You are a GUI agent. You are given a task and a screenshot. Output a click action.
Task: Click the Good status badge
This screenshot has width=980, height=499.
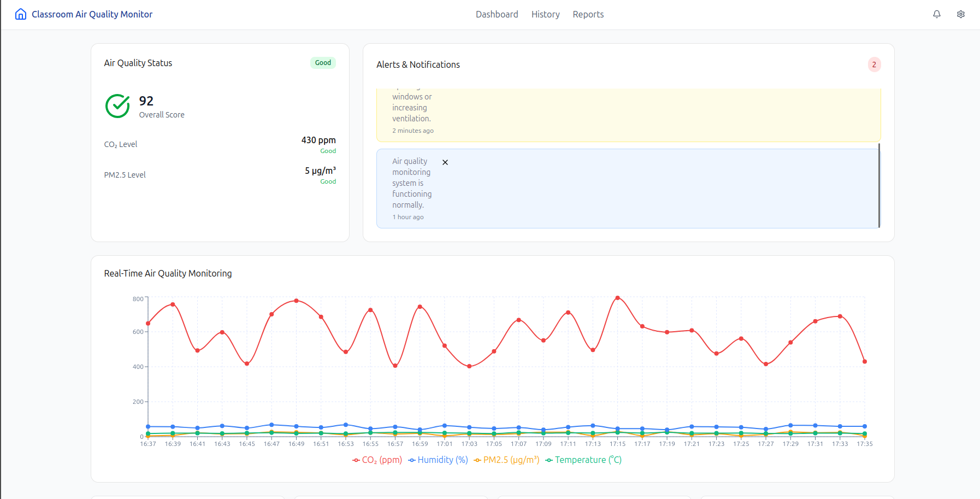click(323, 62)
